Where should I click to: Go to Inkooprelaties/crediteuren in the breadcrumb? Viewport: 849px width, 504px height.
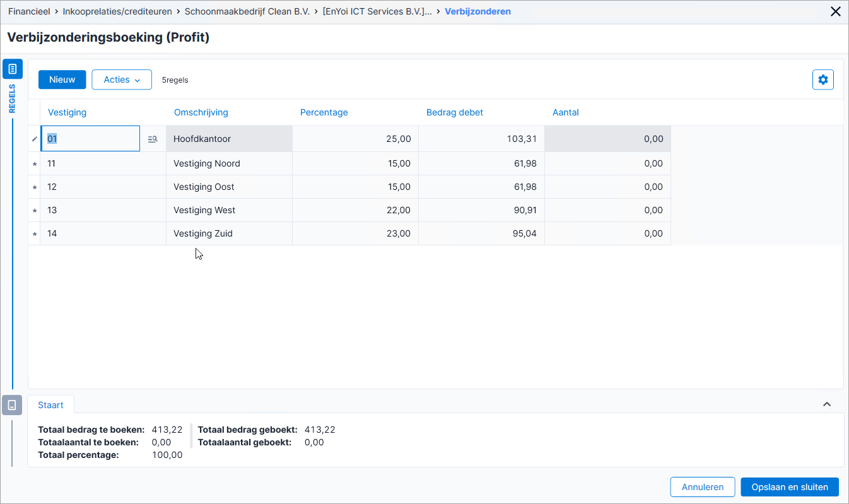click(117, 11)
